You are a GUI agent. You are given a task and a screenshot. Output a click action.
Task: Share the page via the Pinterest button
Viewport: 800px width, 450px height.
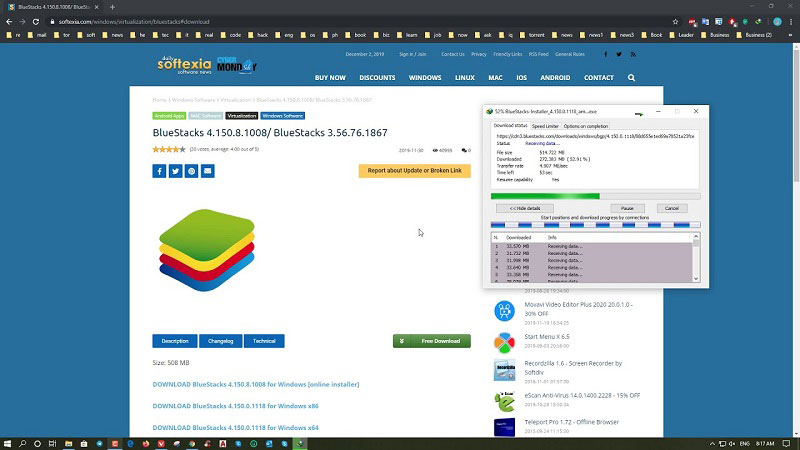click(191, 171)
